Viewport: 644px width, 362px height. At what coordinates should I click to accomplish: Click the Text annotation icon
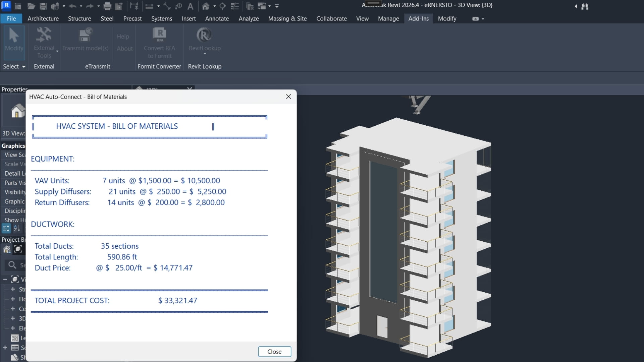point(191,6)
